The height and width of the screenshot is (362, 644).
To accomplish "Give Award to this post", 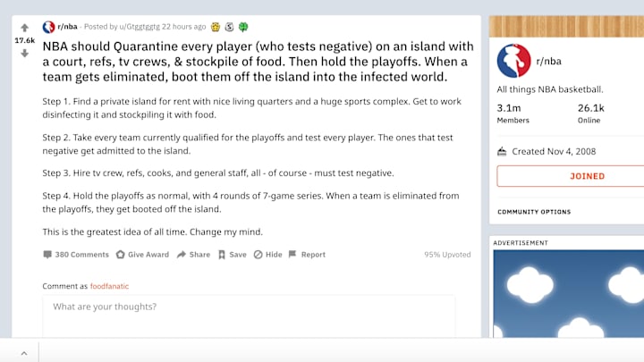I will pos(142,255).
